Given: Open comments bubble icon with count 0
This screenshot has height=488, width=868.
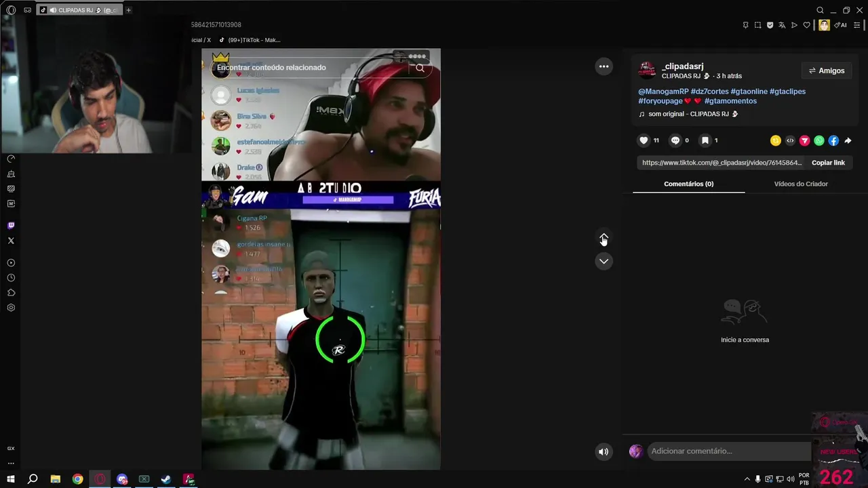Looking at the screenshot, I should (x=675, y=140).
